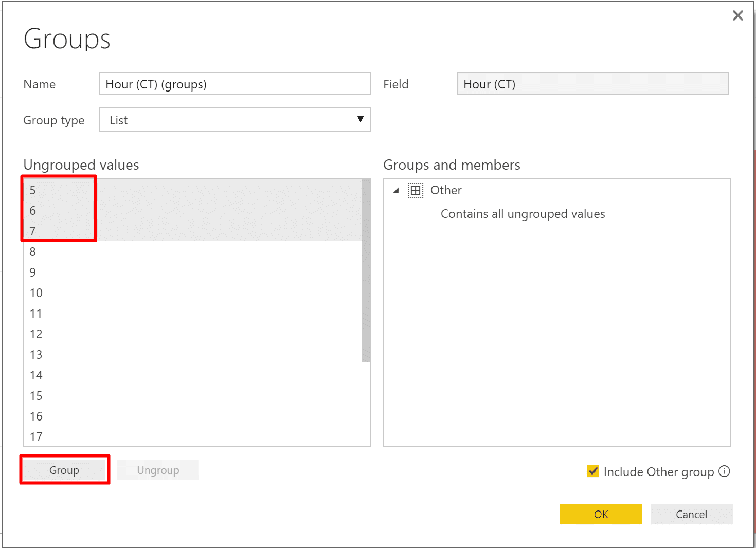This screenshot has height=548, width=756.
Task: Click the info icon beside Include Other group
Action: pyautogui.click(x=724, y=471)
